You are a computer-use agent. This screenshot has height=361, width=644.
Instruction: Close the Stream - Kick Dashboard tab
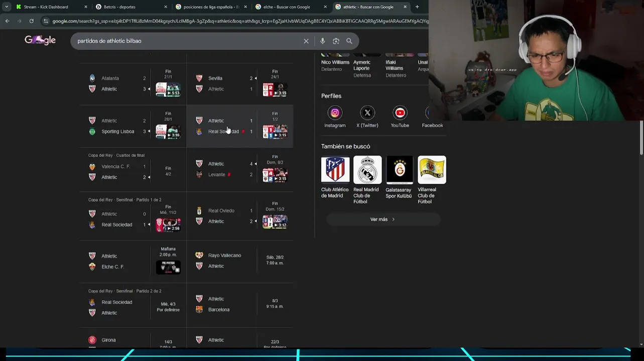click(86, 7)
